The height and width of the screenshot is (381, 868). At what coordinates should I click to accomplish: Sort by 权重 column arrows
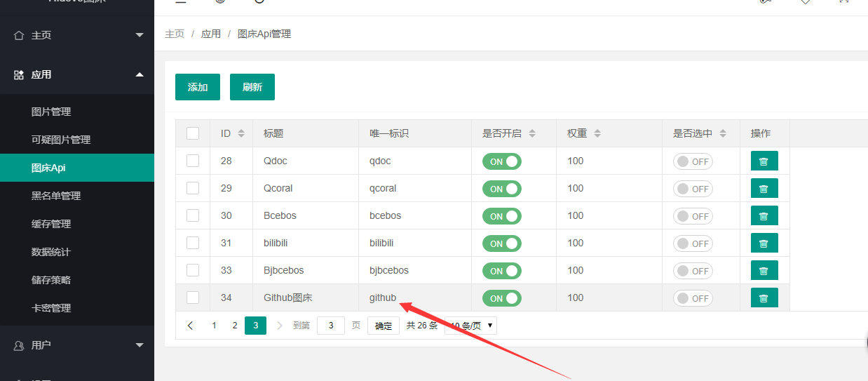tap(597, 133)
